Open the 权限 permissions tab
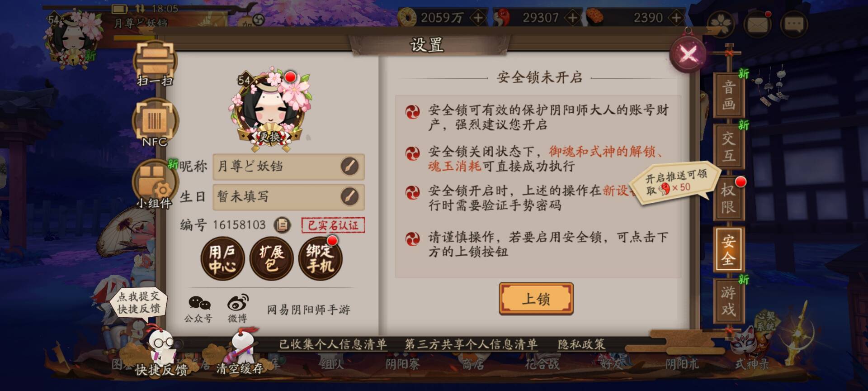This screenshot has width=868, height=391. click(728, 198)
